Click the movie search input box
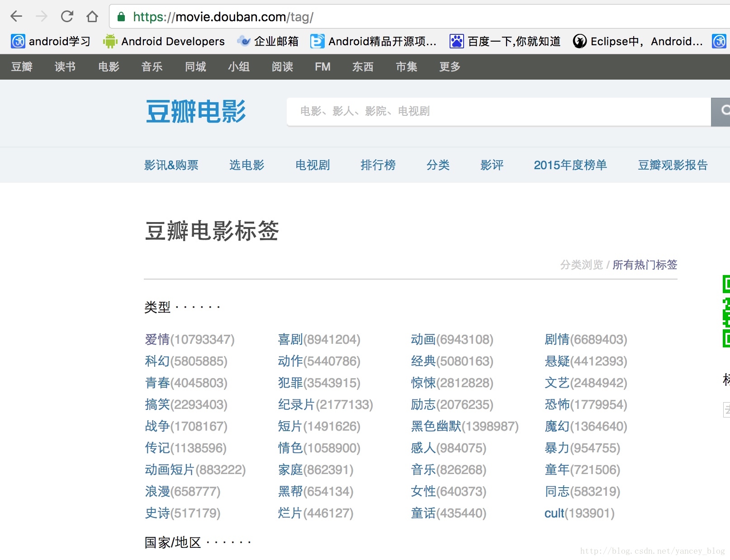The height and width of the screenshot is (560, 730). point(498,111)
